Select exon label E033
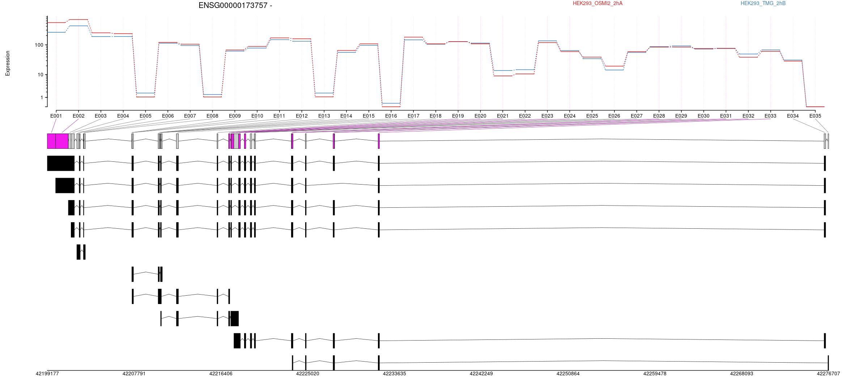 coord(770,116)
